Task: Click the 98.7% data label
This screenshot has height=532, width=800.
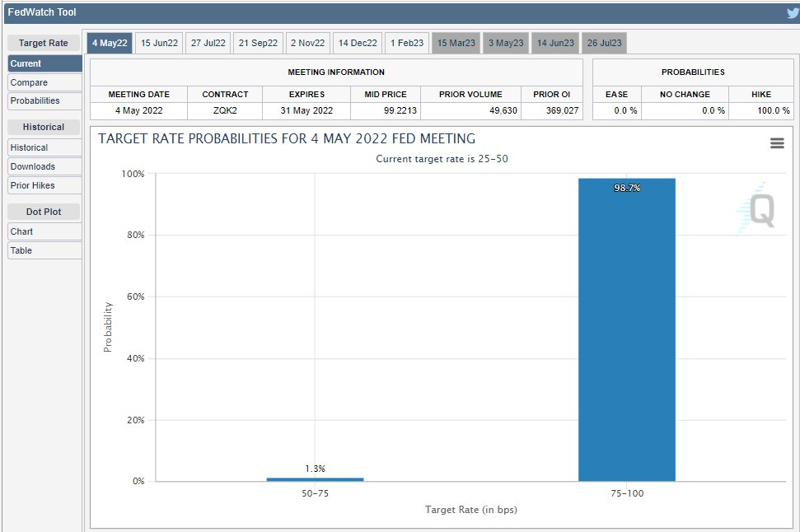Action: [626, 188]
